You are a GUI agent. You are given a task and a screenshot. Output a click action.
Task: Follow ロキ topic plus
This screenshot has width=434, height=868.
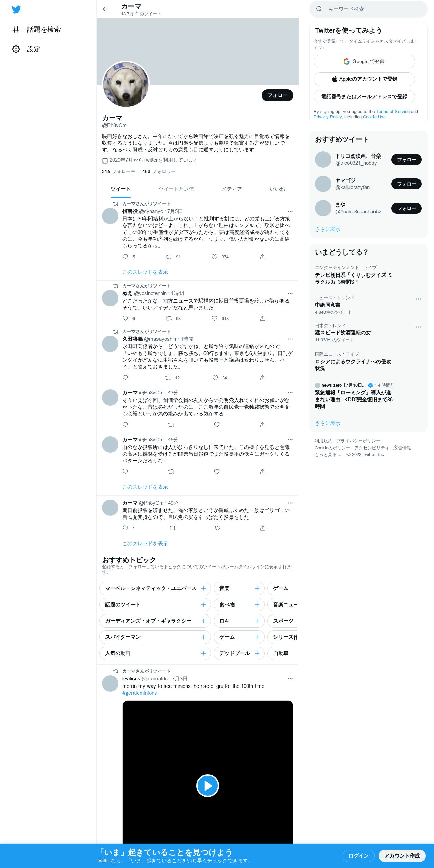tap(257, 621)
